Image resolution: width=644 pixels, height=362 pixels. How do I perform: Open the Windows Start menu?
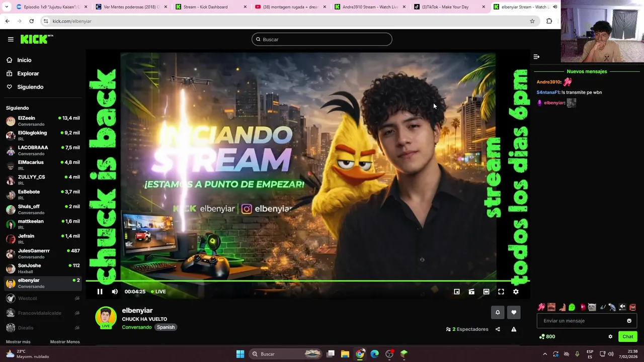[240, 354]
